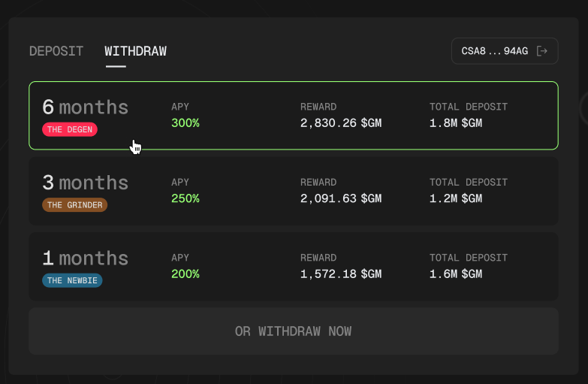Pick the 1 months staking plan
The height and width of the screenshot is (384, 588).
(293, 266)
